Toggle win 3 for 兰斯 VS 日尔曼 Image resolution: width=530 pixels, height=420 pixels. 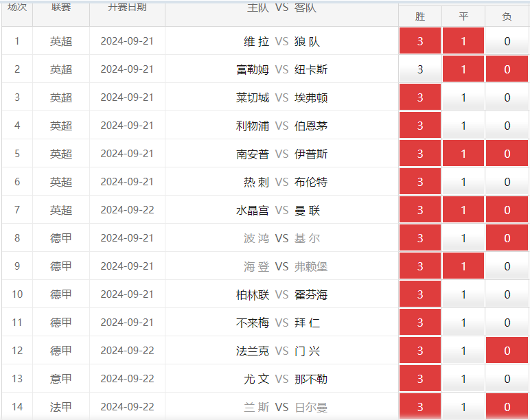(419, 406)
